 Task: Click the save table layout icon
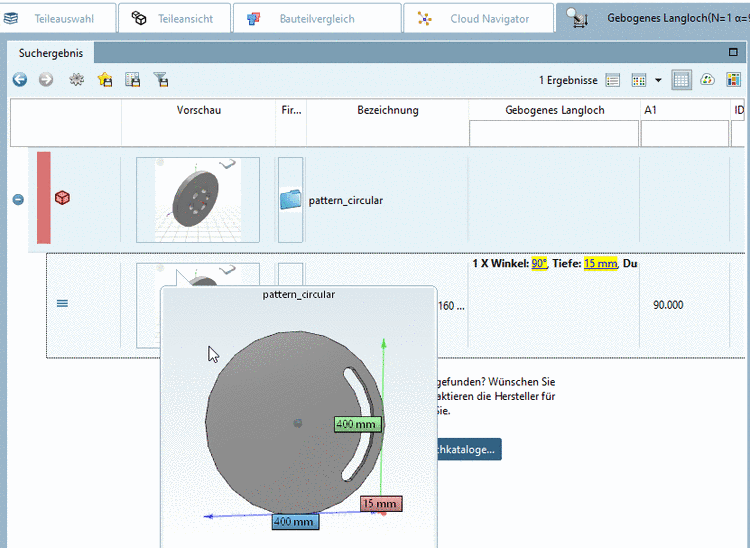point(132,79)
